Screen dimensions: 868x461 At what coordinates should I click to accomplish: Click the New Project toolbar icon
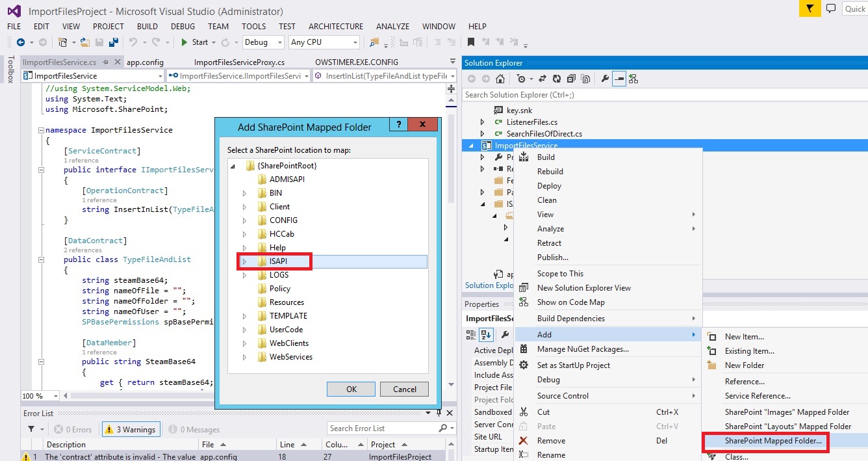tap(63, 42)
